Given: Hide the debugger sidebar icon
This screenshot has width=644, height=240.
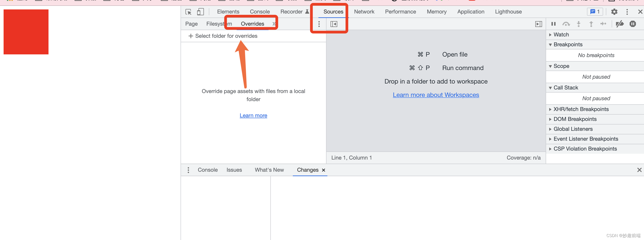Looking at the screenshot, I should pyautogui.click(x=538, y=24).
